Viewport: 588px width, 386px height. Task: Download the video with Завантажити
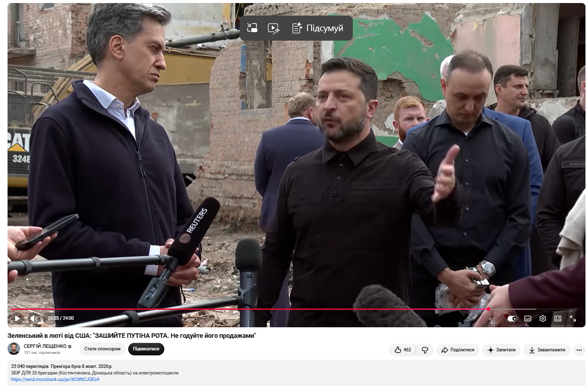point(547,350)
